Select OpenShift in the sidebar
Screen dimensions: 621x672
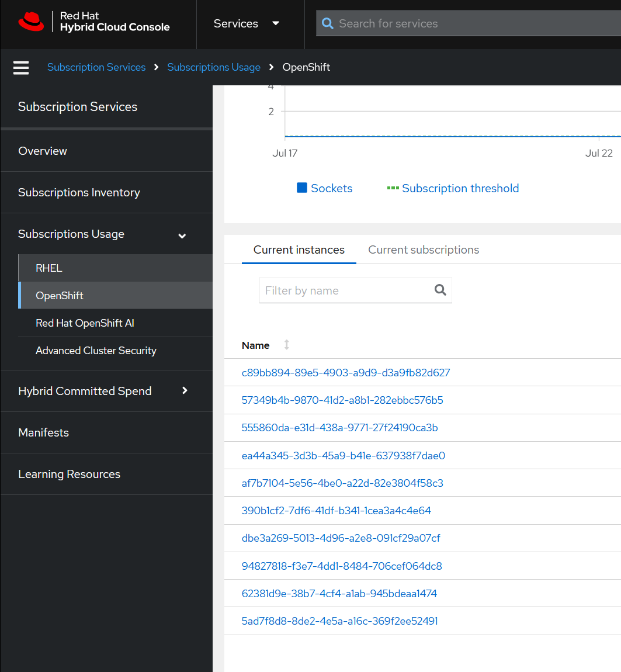116,296
